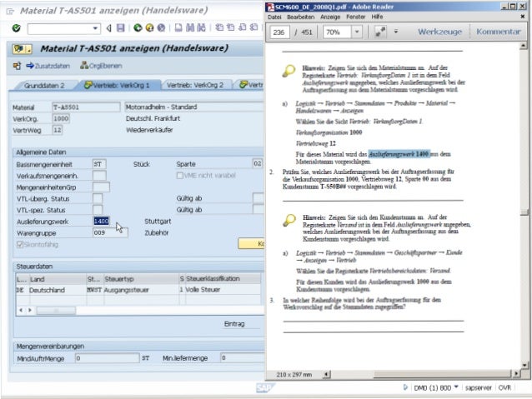Viewport: 532px width, 399px height.
Task: Click the Steuerdaten horizontal scrollbar thumb
Action: coord(56,311)
